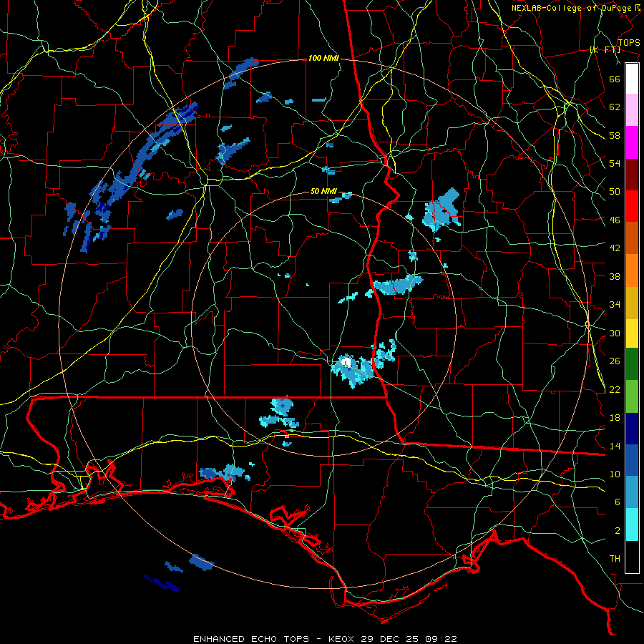This screenshot has width=644, height=644.
Task: Click the black TH swatch in legend
Action: click(632, 557)
